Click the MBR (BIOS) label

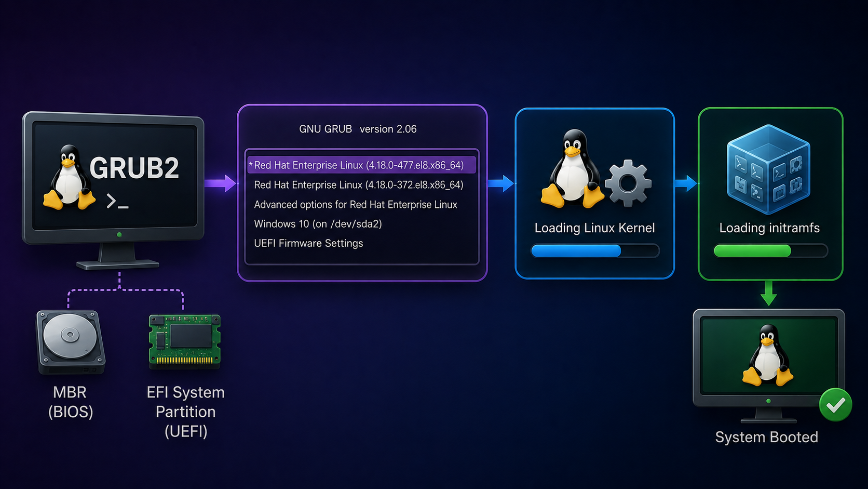(71, 402)
